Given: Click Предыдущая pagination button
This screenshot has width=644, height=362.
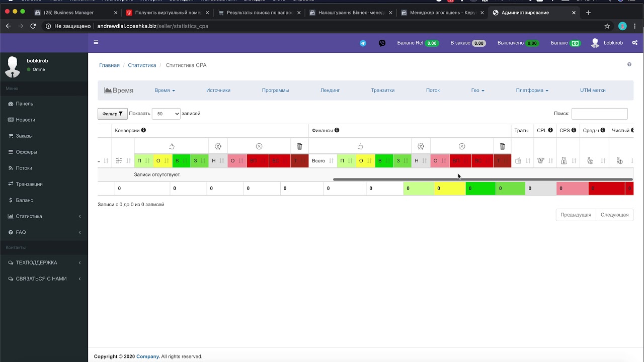Looking at the screenshot, I should pyautogui.click(x=576, y=215).
